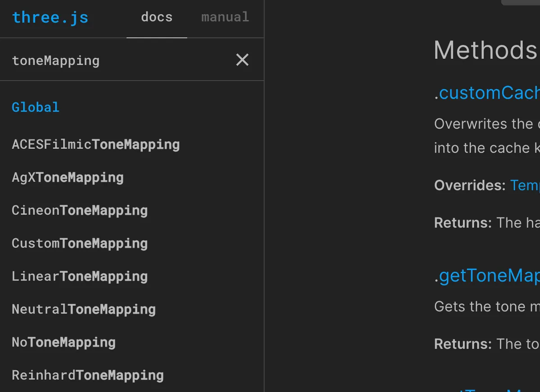Switch to the manual tab
The height and width of the screenshot is (392, 540).
[x=225, y=18]
